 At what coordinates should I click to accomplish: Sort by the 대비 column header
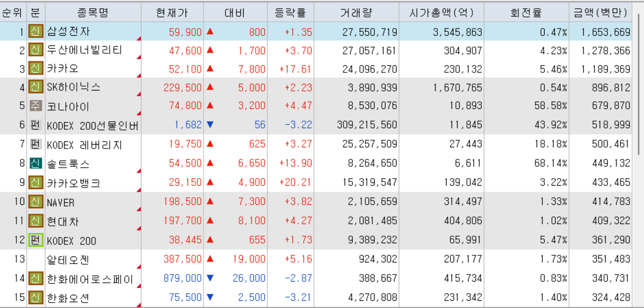pos(235,13)
